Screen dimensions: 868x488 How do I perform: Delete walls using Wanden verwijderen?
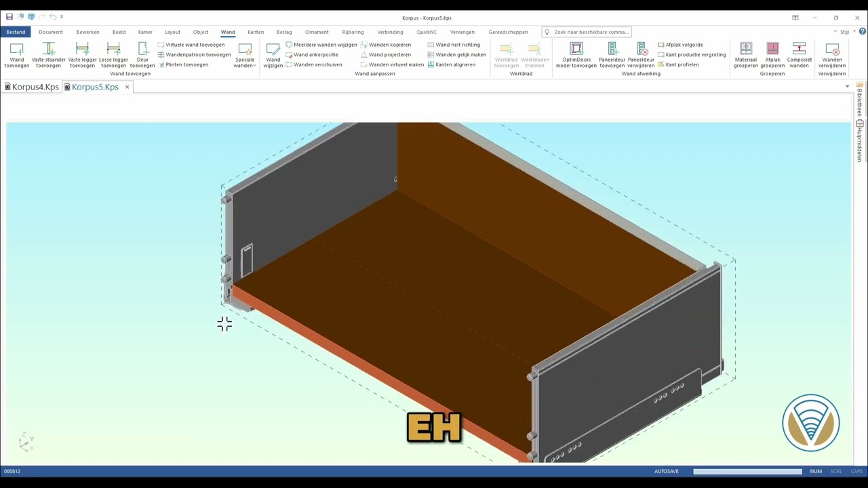(832, 55)
